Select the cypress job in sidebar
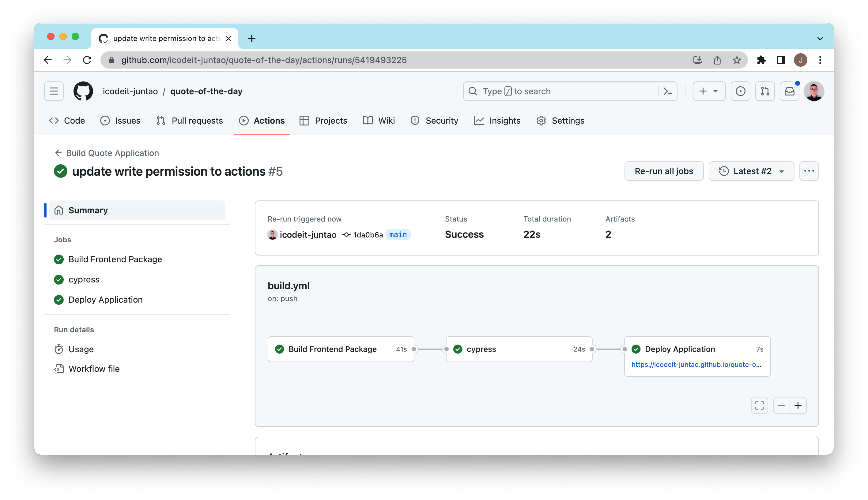 84,280
